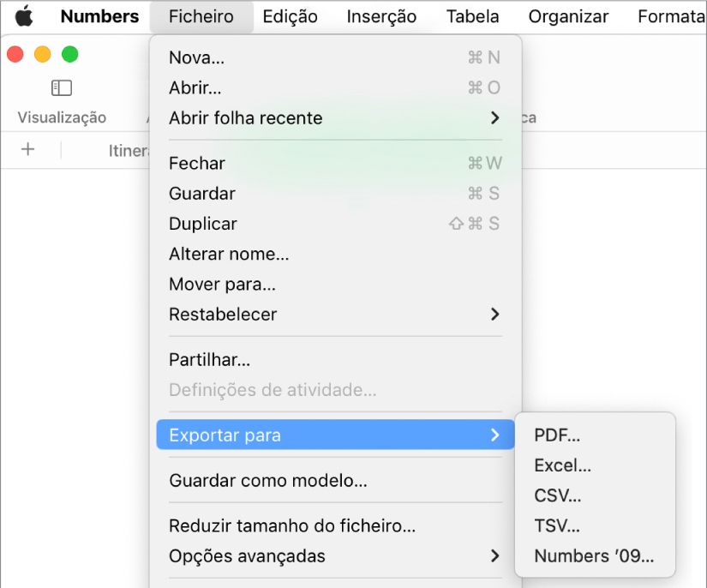Choose Duplicar from the menu
The image size is (707, 588).
tap(335, 224)
